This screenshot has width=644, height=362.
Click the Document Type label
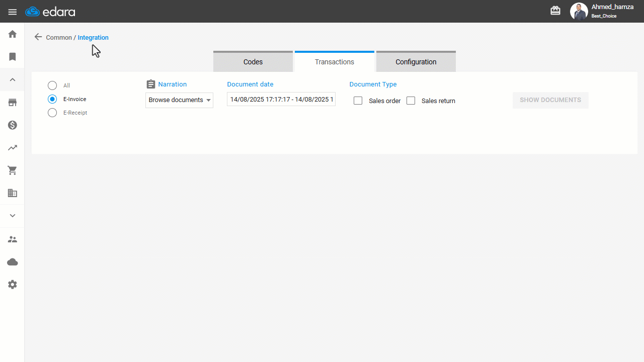[373, 84]
